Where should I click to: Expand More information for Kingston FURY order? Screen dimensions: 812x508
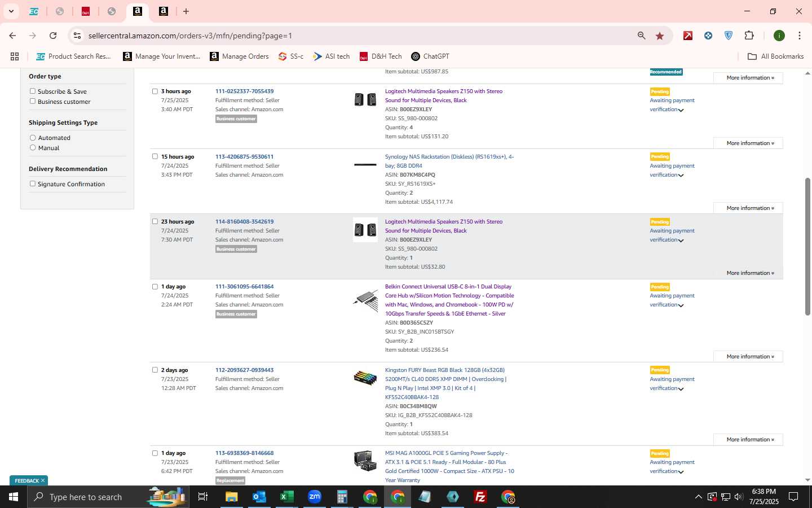[748, 439]
